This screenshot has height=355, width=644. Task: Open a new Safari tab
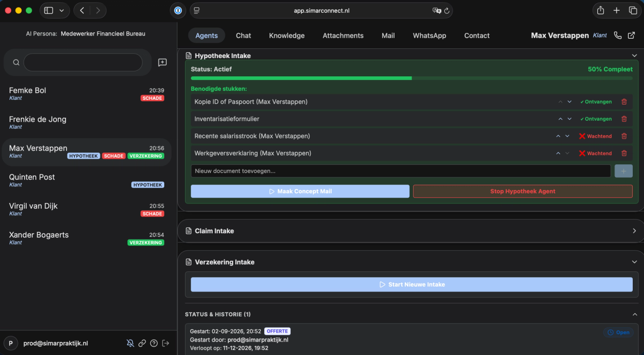617,10
